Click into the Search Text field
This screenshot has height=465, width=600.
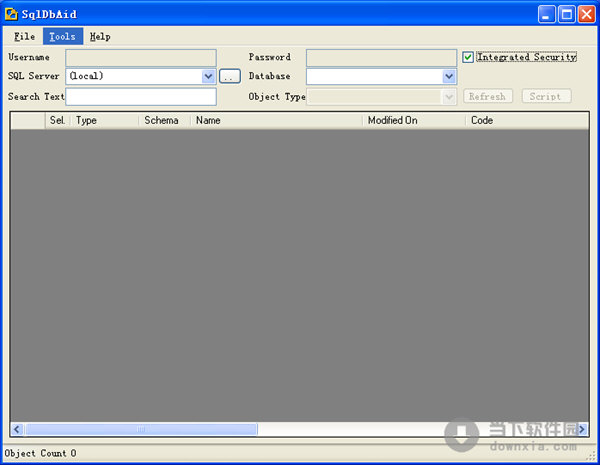tap(141, 96)
